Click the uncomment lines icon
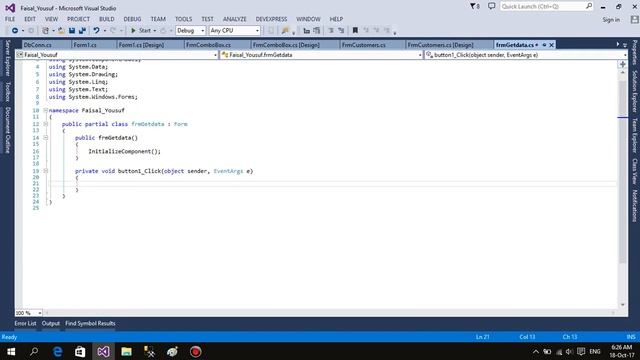 [x=341, y=31]
